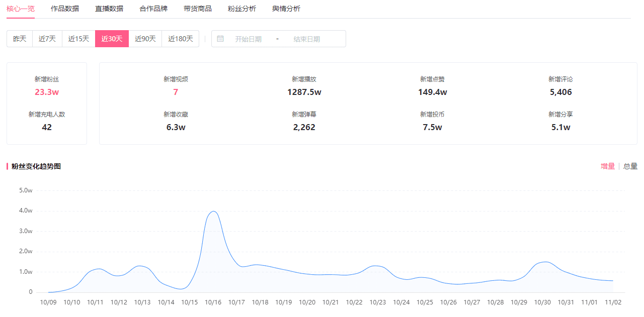644x317 pixels.
Task: Click the 开始日期 input field
Action: click(x=249, y=39)
